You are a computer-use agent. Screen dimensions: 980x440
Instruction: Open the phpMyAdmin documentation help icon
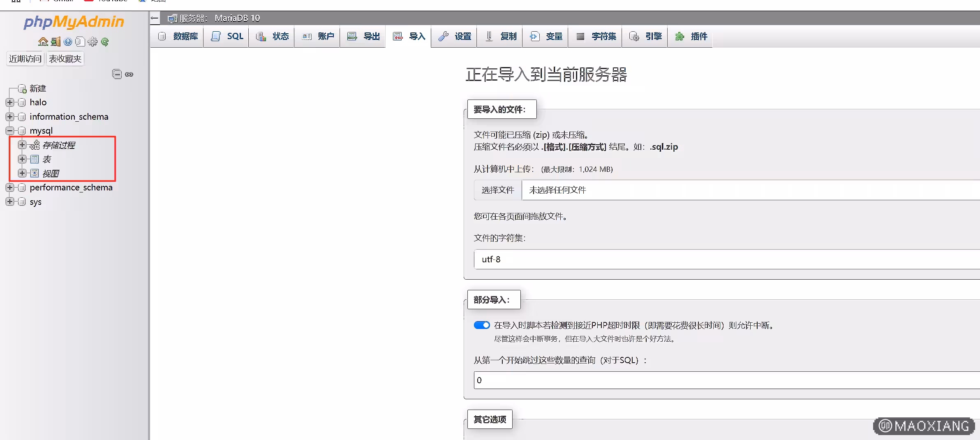point(68,42)
